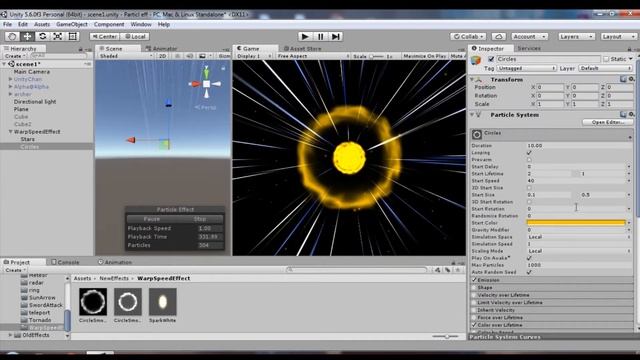Click the Circles particle module icon

477,134
